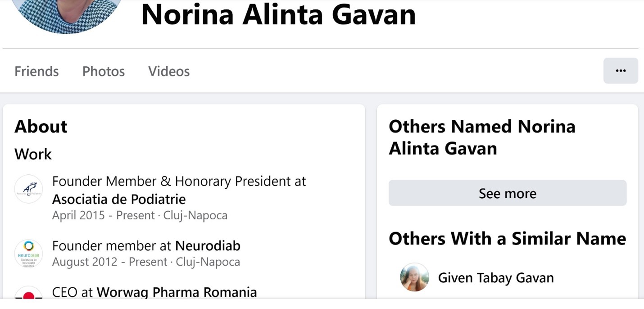Open Given Tabay Gavan's profile picture
644x309 pixels.
click(x=414, y=277)
